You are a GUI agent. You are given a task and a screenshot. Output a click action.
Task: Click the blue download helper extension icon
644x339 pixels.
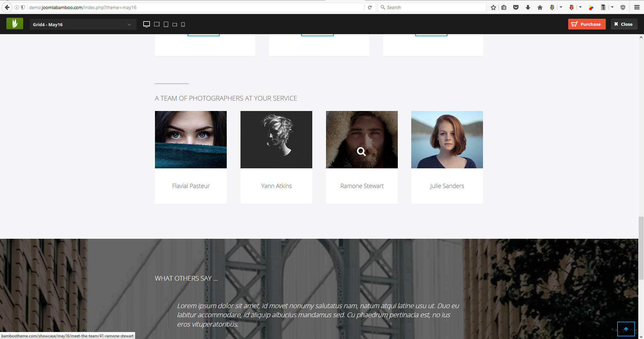pyautogui.click(x=552, y=7)
